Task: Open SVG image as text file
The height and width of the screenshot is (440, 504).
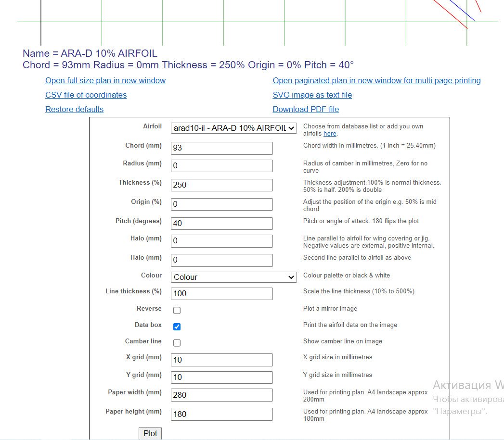Action: [x=312, y=95]
